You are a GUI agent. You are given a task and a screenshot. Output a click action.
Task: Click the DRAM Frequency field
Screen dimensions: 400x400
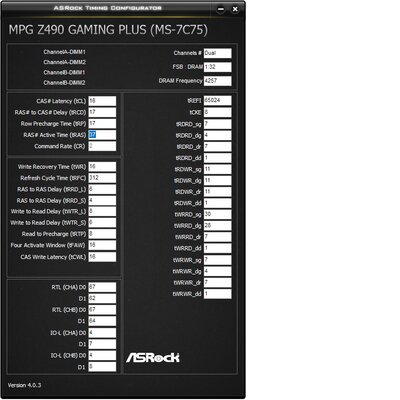click(x=217, y=81)
